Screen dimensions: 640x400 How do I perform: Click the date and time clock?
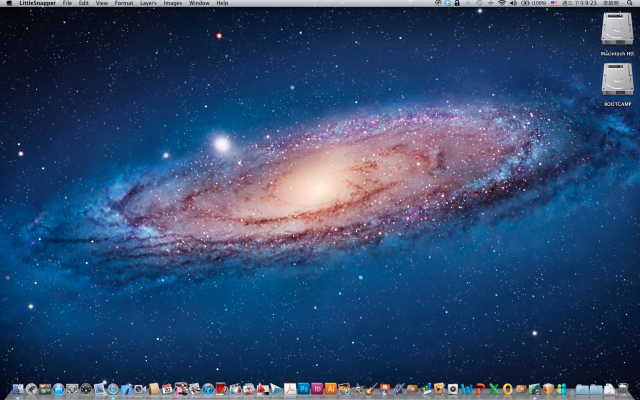(579, 3)
